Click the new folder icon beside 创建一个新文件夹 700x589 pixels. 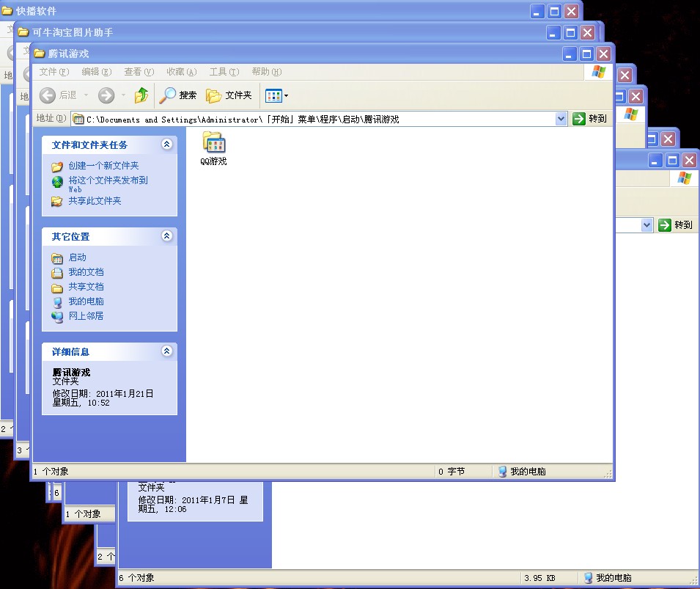point(57,167)
